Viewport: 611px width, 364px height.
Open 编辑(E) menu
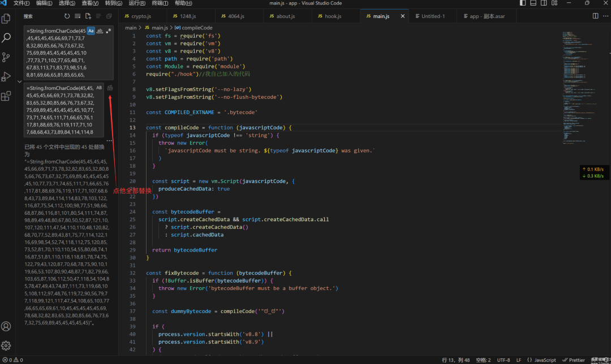pos(44,3)
